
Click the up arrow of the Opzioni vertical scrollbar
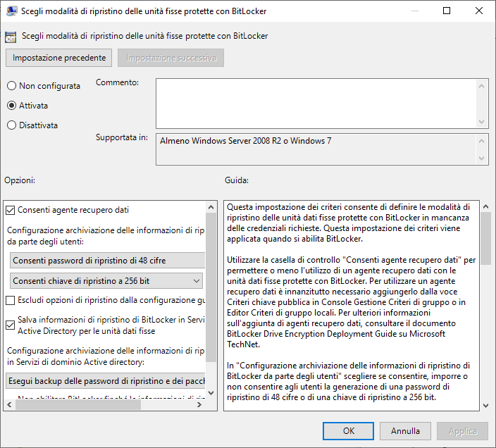211,207
